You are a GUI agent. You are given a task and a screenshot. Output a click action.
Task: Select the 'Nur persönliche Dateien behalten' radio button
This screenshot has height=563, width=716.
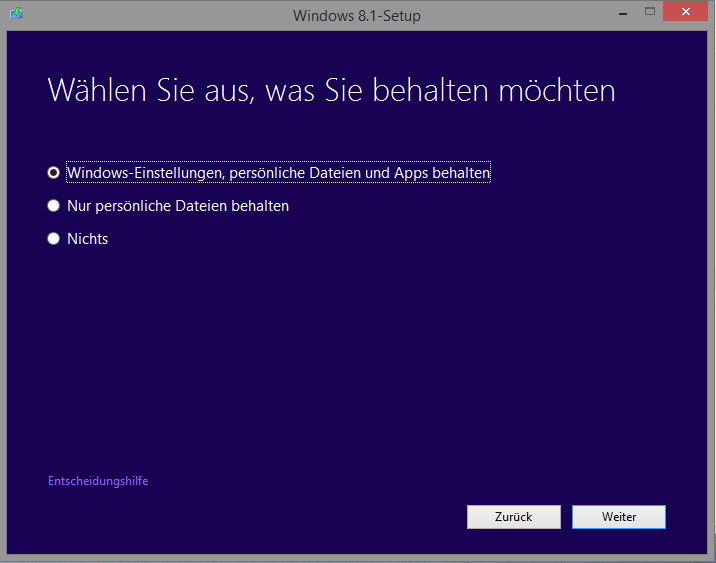[54, 206]
